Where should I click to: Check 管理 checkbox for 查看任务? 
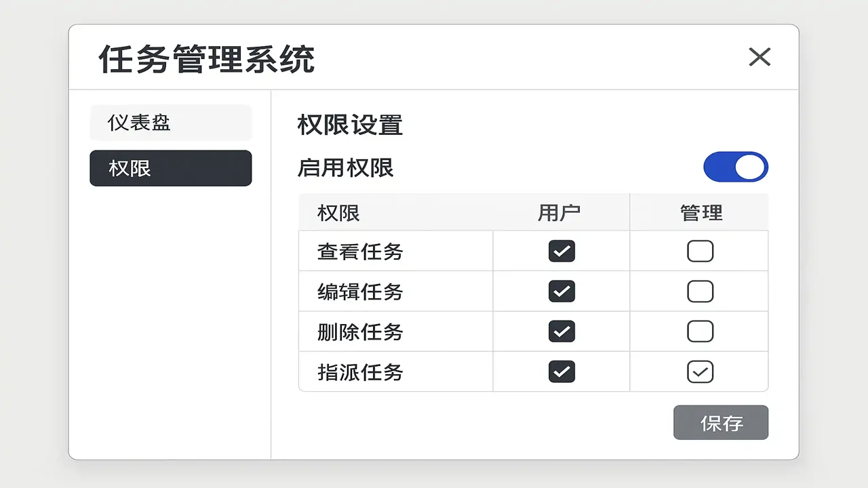tap(700, 251)
